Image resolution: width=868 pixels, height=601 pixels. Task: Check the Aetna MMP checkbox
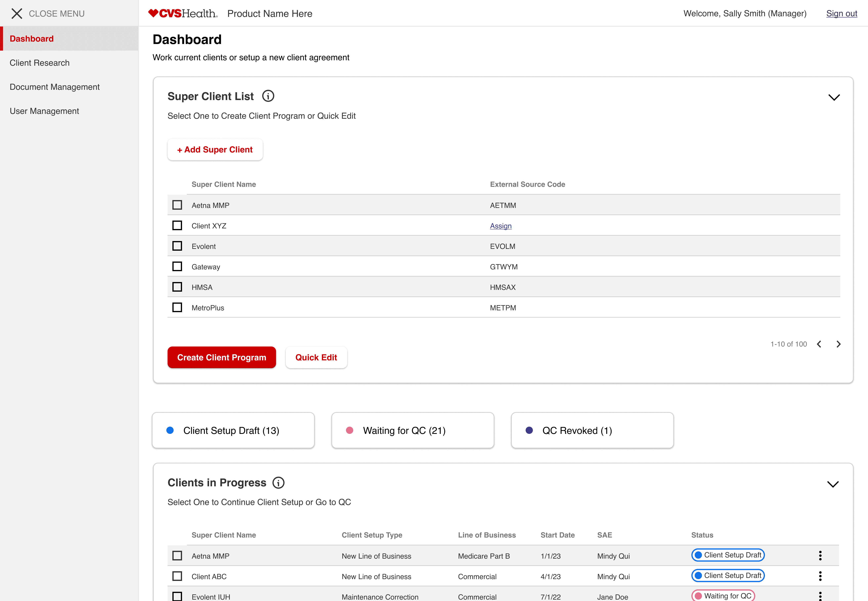(x=177, y=204)
